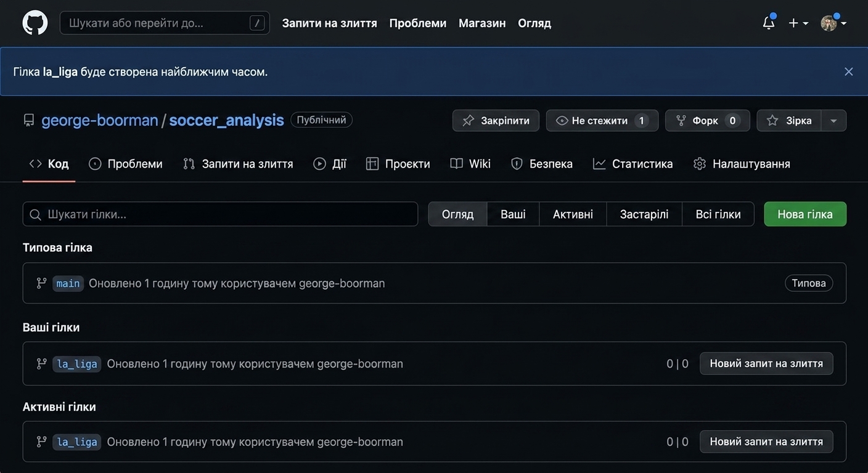The image size is (868, 473).
Task: Toggle watching with Не стежити
Action: [602, 121]
